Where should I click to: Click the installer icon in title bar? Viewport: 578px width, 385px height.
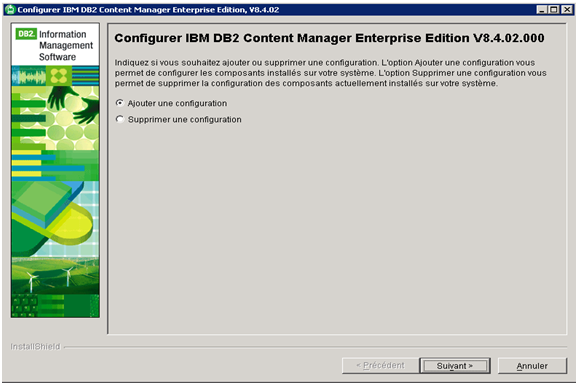[x=11, y=10]
